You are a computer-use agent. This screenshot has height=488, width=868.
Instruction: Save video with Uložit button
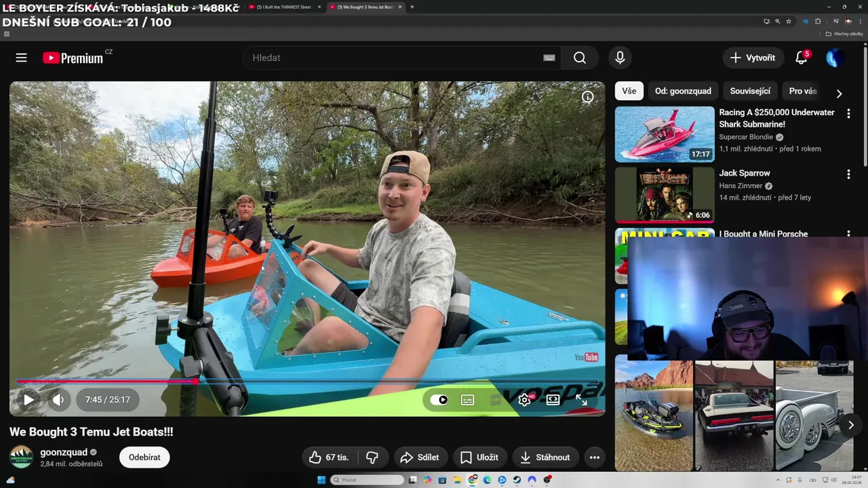[479, 457]
